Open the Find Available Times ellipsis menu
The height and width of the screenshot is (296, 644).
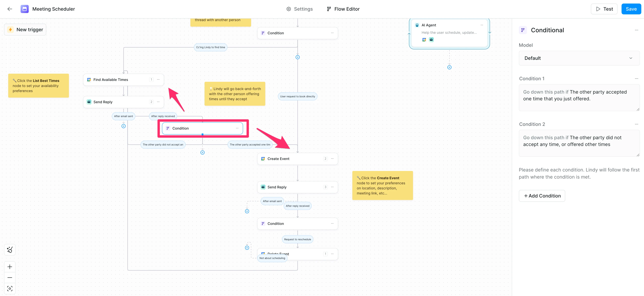[x=158, y=80]
